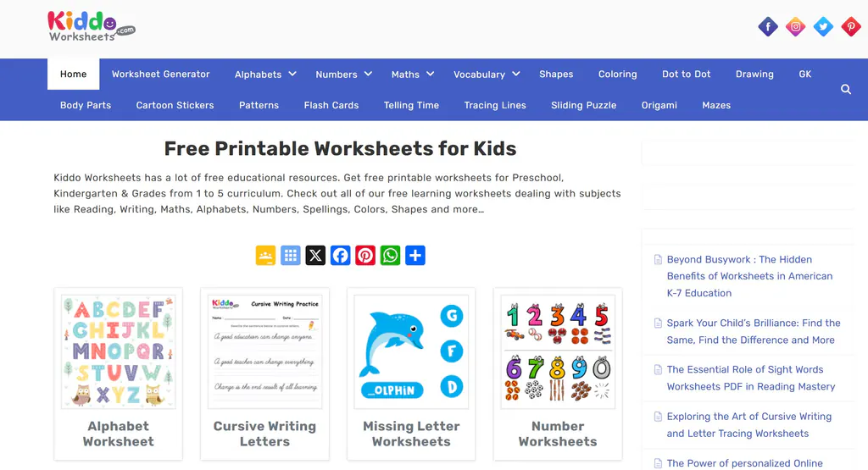868x470 pixels.
Task: Open the Instagram icon in header
Action: coord(795,26)
